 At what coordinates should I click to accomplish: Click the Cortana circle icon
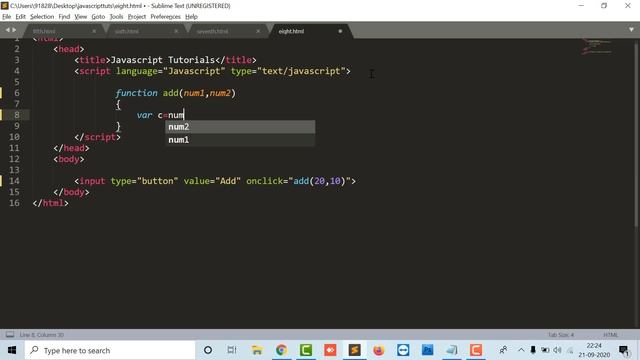208,350
